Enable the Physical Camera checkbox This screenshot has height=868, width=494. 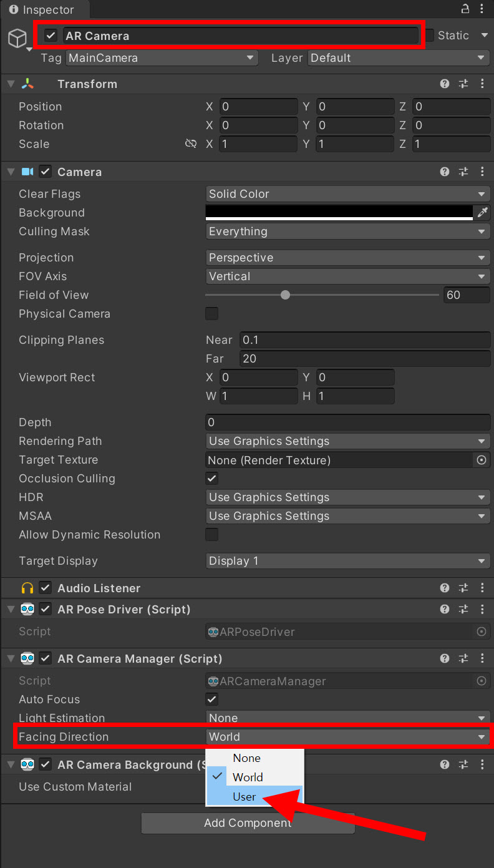(x=212, y=314)
